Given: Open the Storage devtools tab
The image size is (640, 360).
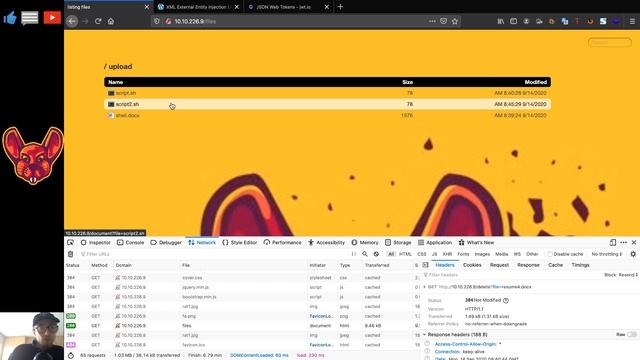Looking at the screenshot, I should click(x=398, y=242).
